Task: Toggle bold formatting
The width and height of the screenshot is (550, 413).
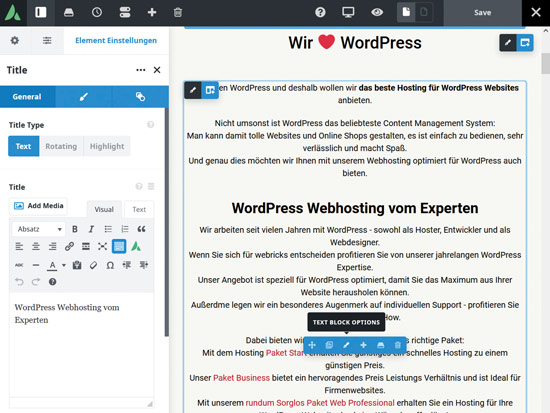Action: pos(75,229)
